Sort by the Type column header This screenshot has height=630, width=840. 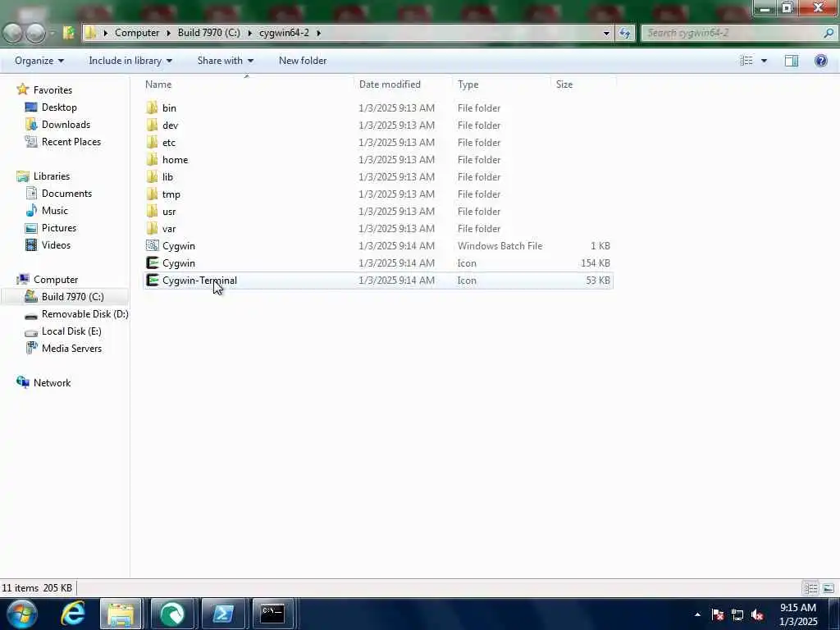(501, 84)
